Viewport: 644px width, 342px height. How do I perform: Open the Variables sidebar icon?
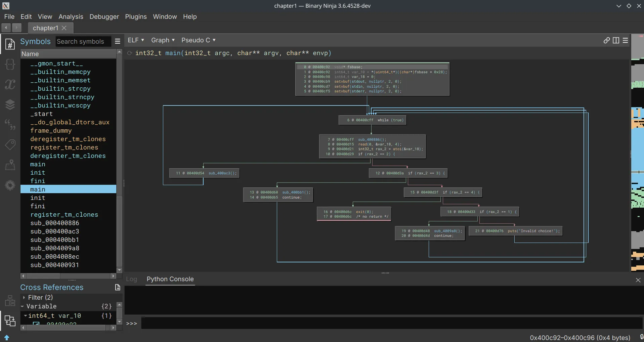10,84
